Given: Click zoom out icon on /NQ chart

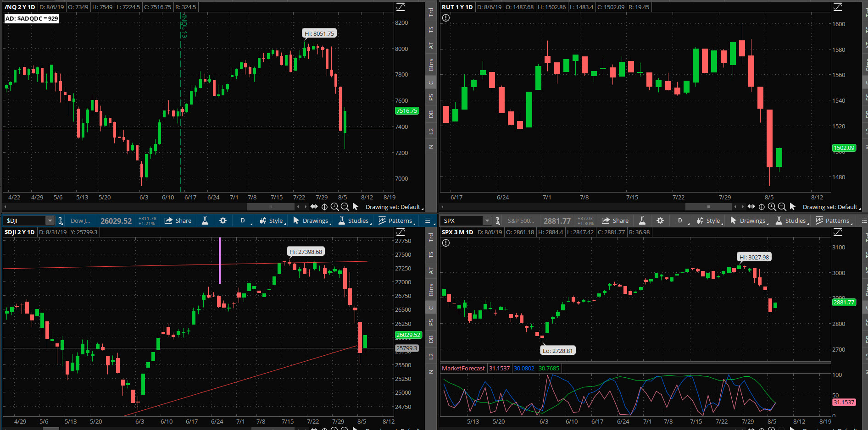Looking at the screenshot, I should click(x=345, y=207).
